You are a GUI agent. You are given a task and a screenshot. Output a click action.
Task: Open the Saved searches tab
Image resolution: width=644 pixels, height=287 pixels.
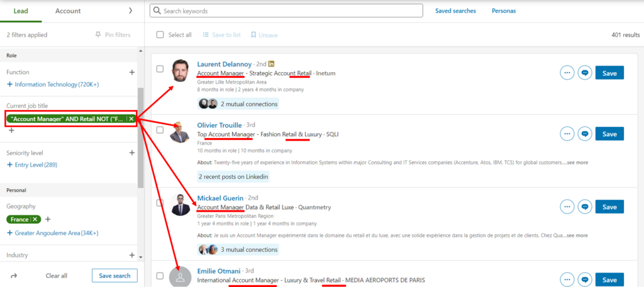tap(455, 11)
